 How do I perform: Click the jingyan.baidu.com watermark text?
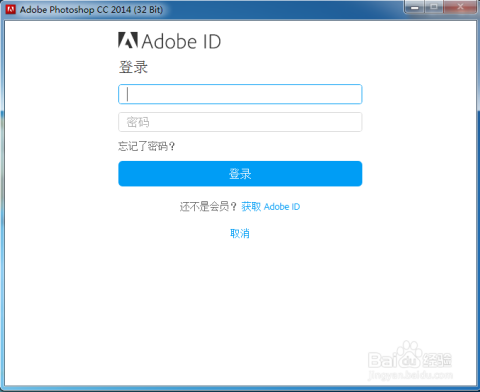(411, 375)
